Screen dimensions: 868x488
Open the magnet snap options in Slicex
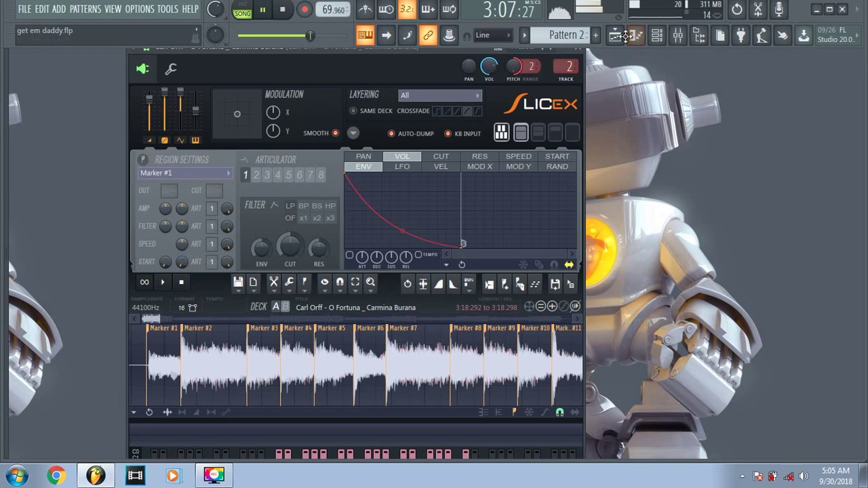(x=340, y=282)
